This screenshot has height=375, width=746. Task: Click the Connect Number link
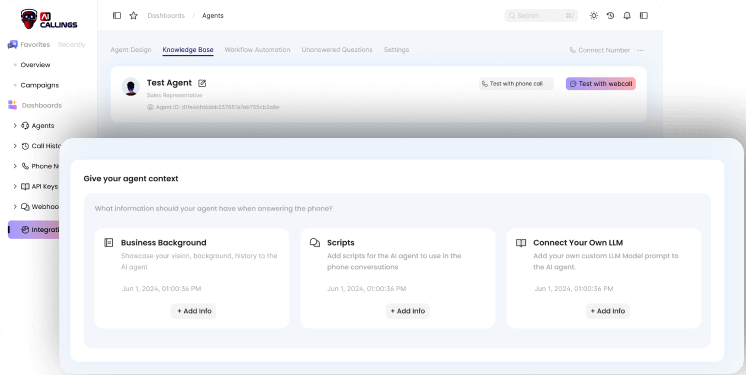tap(600, 50)
